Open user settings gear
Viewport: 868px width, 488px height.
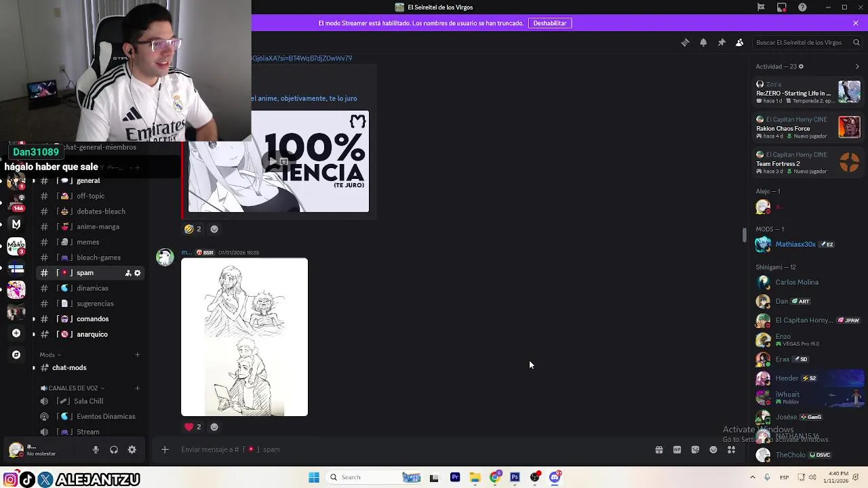coord(132,449)
